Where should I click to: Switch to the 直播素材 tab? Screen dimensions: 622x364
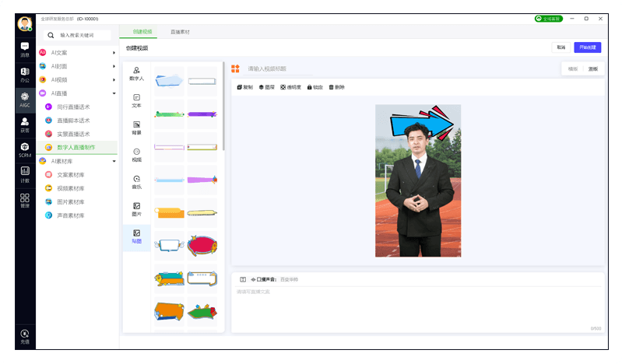[180, 32]
